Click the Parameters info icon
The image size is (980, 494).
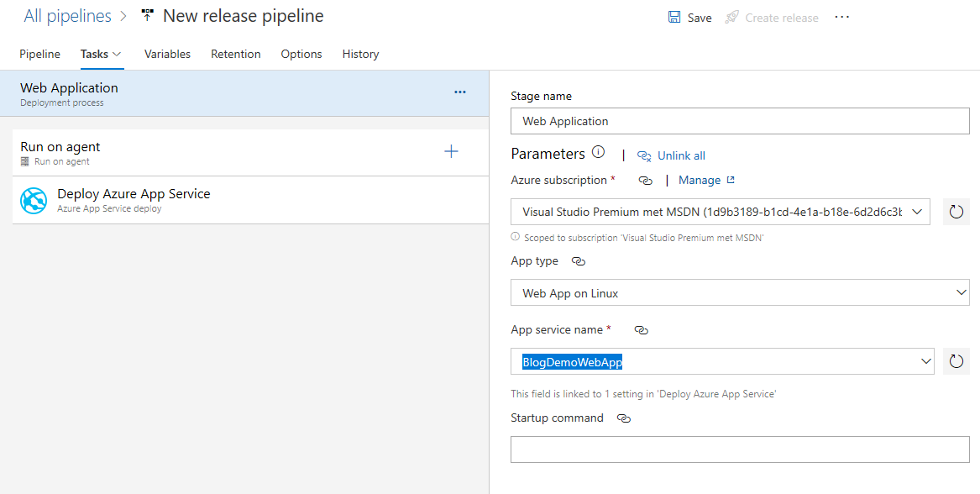click(x=598, y=152)
